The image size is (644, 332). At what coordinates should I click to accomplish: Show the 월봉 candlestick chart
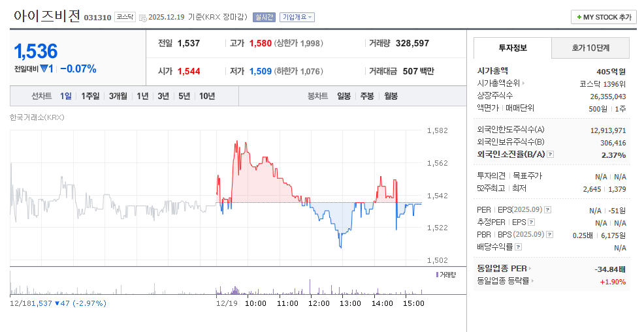(x=391, y=96)
